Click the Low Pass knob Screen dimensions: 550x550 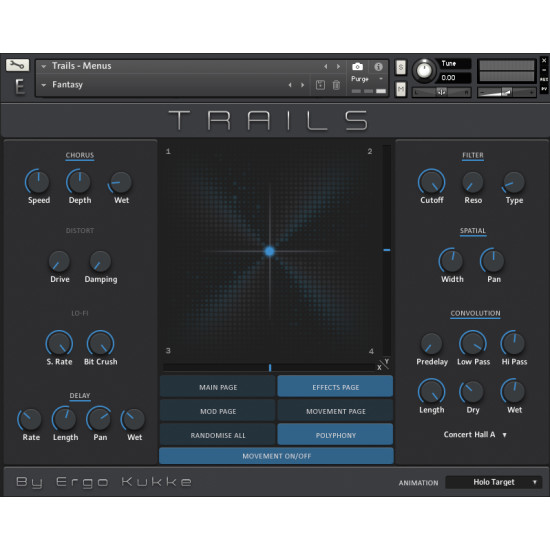[x=472, y=343]
